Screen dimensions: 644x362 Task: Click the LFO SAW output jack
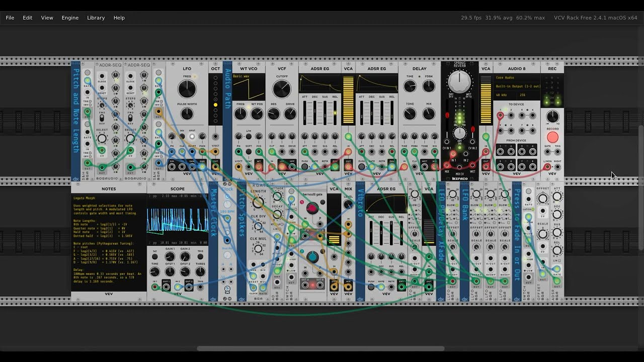pyautogui.click(x=193, y=166)
